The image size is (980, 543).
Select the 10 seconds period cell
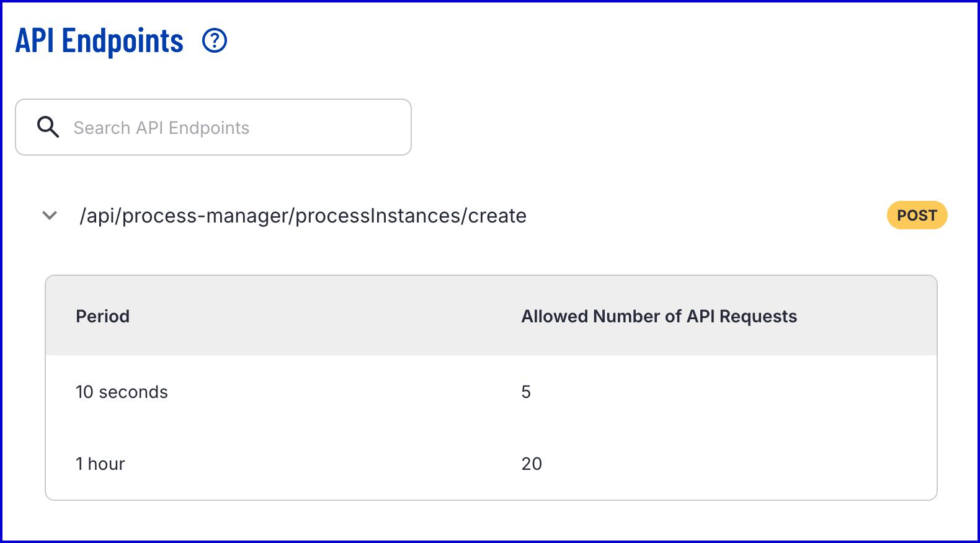click(122, 392)
